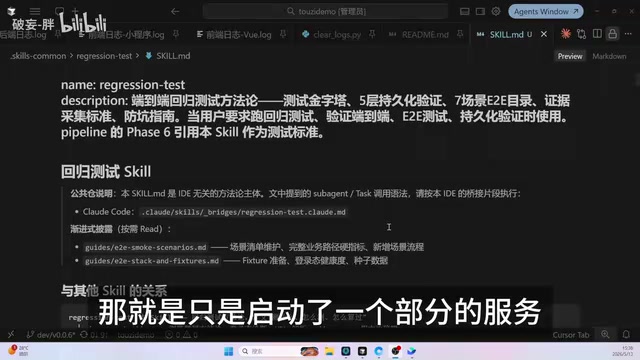Click guides/e2e-stack-and-fixtures.md code text
The height and width of the screenshot is (360, 640).
[x=152, y=261]
